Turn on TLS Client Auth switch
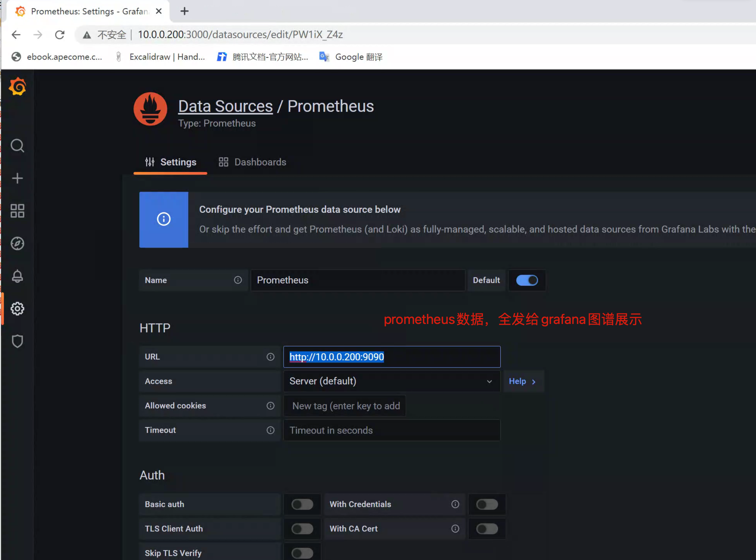The height and width of the screenshot is (560, 756). 302,529
